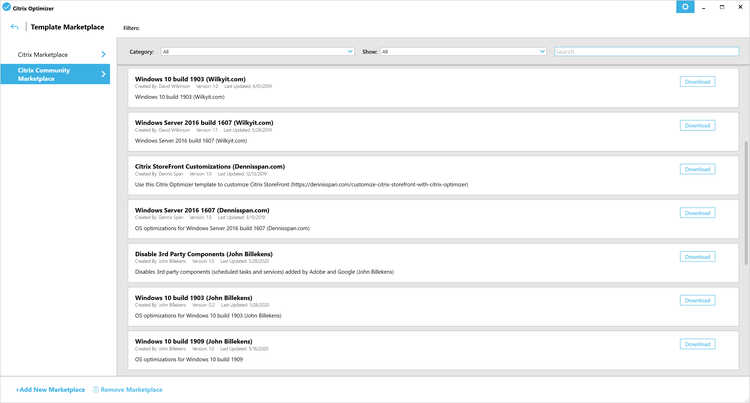Download Citrix StoreFront Customizations template
This screenshot has width=750, height=403.
pos(697,169)
